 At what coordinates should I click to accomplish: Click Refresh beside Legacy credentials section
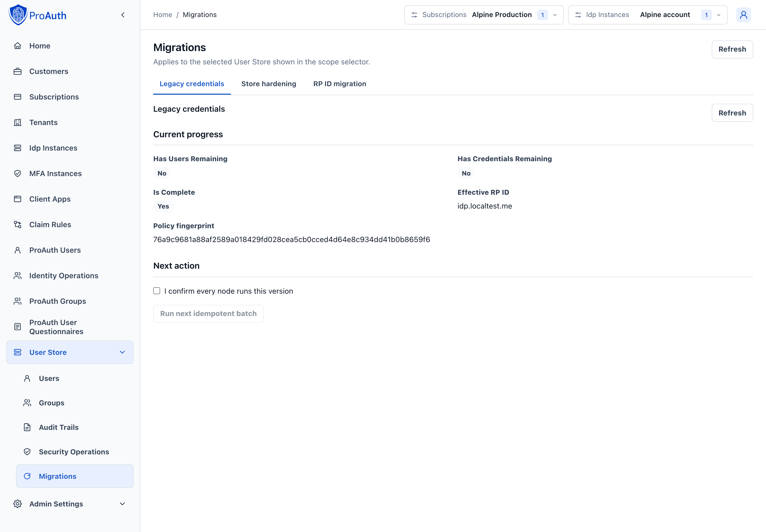tap(732, 113)
